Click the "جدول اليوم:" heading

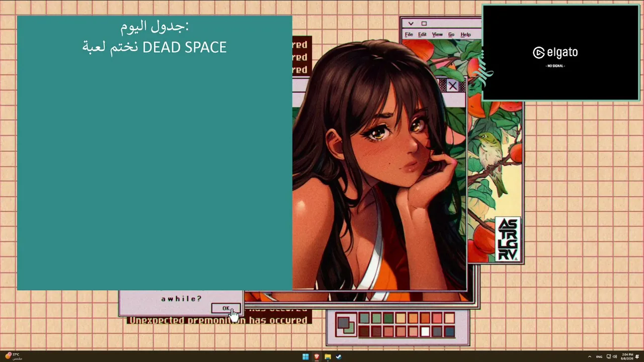click(x=154, y=26)
